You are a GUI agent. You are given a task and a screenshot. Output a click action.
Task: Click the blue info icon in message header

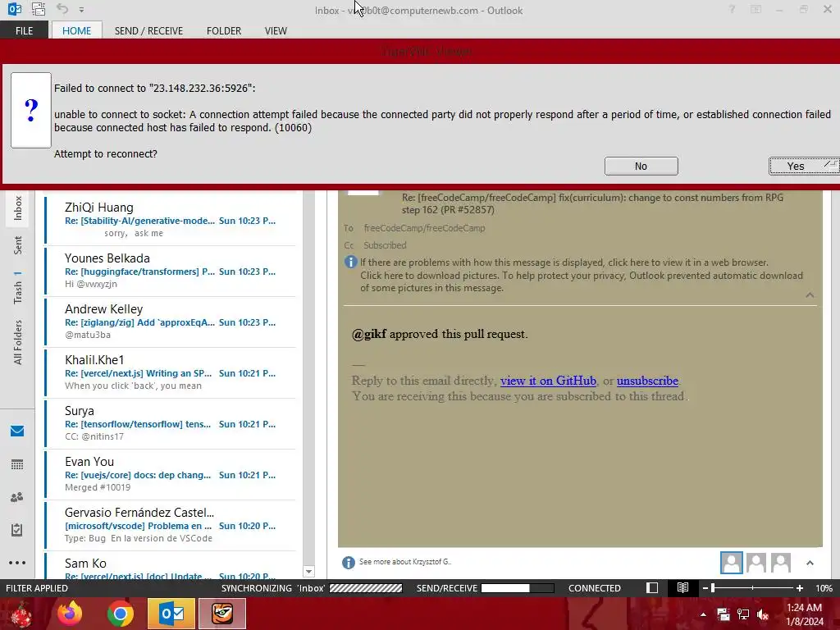click(x=350, y=262)
